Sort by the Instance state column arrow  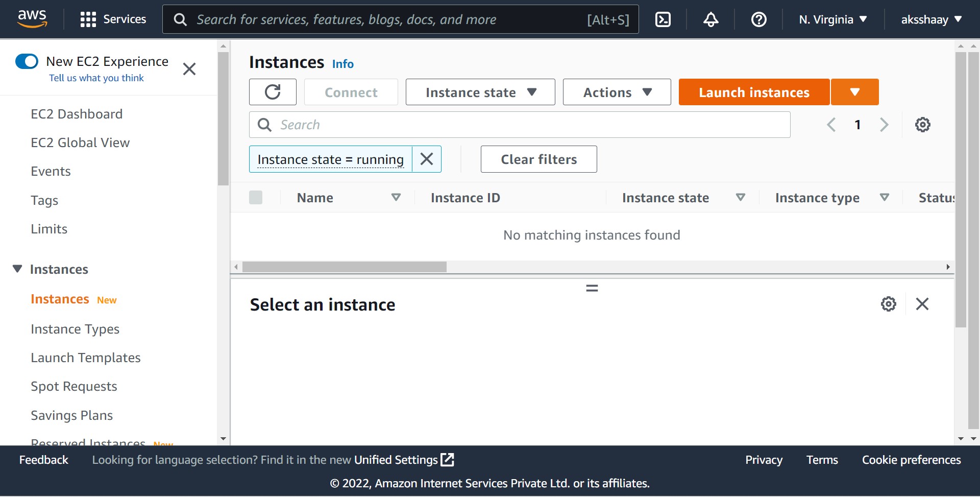coord(740,197)
